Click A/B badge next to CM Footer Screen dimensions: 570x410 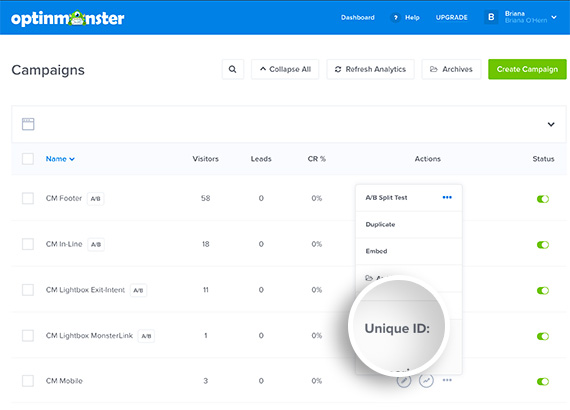(x=96, y=199)
